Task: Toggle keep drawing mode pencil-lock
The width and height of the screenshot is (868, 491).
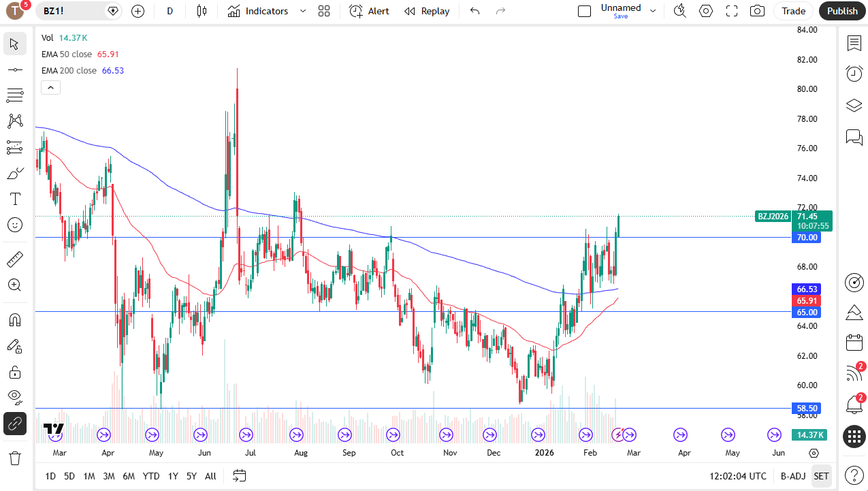Action: click(x=15, y=346)
